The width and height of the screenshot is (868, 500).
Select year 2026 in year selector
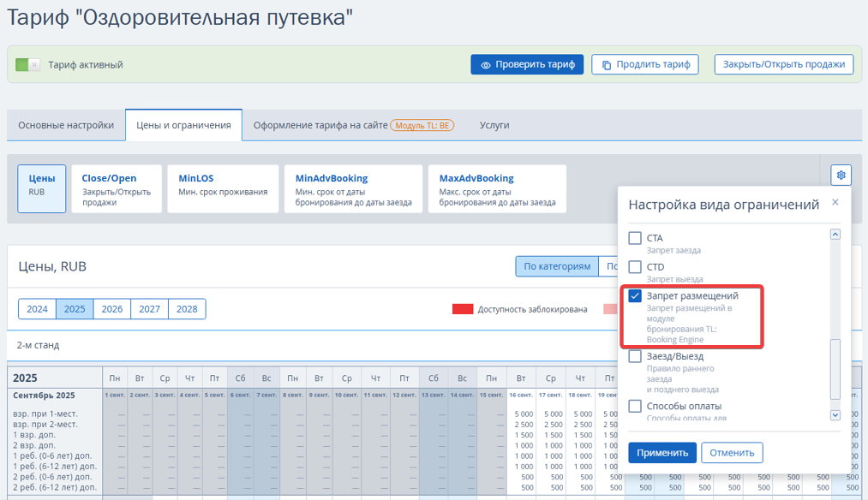(112, 309)
